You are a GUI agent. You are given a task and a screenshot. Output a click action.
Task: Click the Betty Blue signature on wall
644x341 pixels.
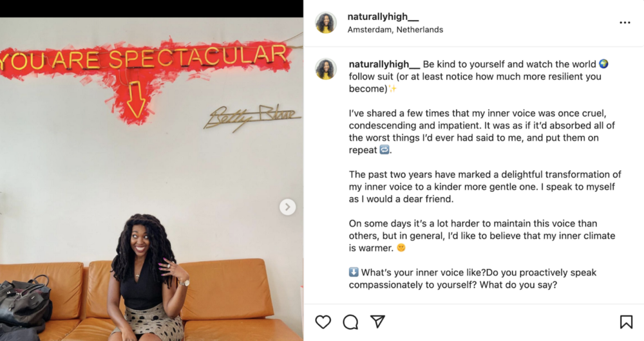click(x=252, y=118)
